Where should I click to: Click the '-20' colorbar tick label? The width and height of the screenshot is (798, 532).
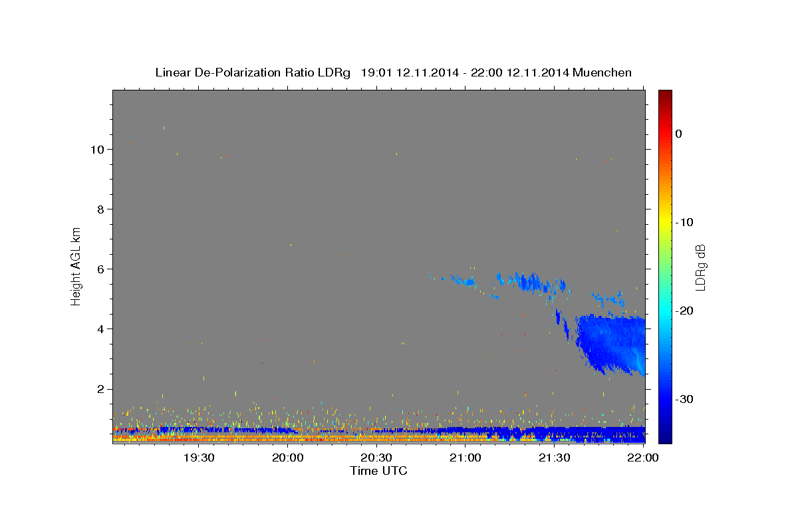[x=684, y=311]
